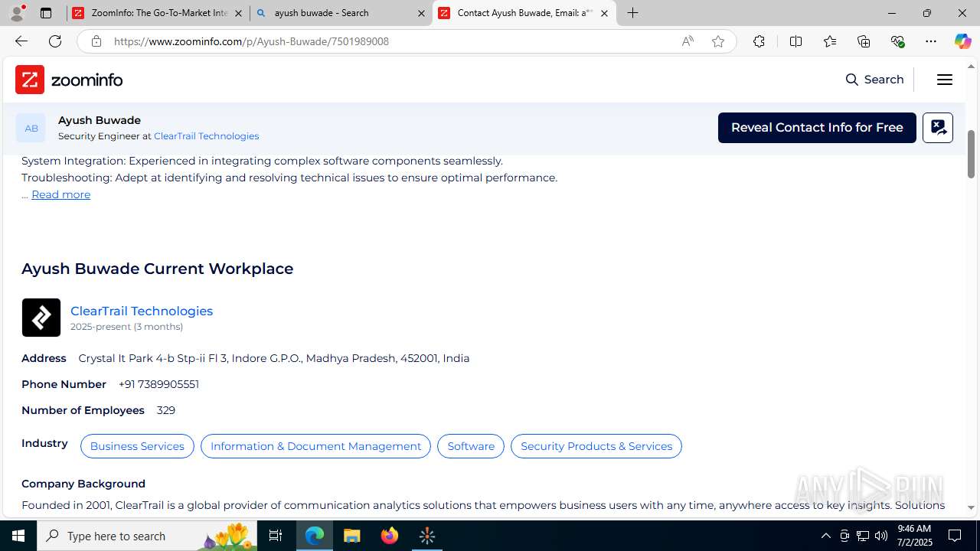This screenshot has height=551, width=980.
Task: Click the ClearTrail company logo thumbnail
Action: [41, 318]
